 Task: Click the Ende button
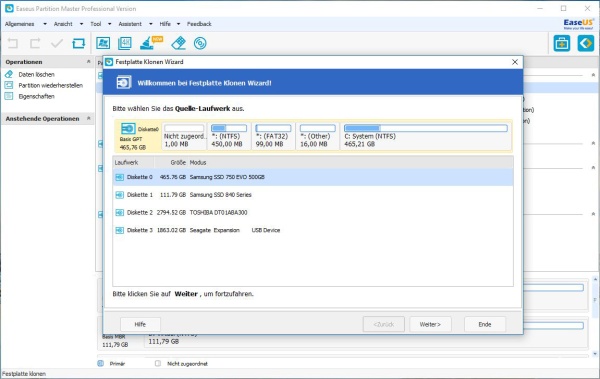tap(485, 324)
